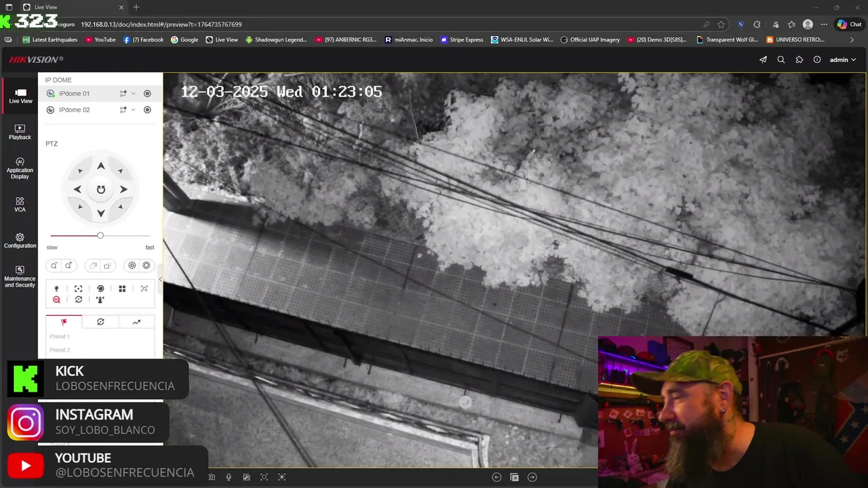Click the one-touch park icon

[100, 300]
